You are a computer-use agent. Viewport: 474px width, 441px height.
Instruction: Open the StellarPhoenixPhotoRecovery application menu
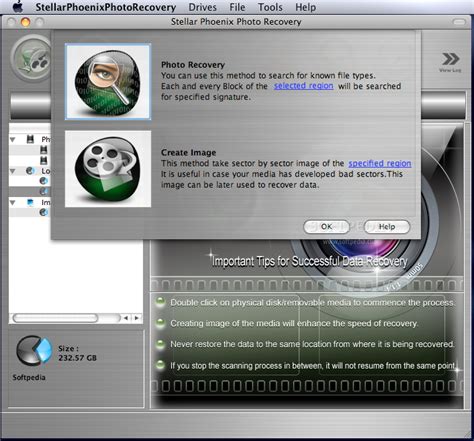click(106, 7)
